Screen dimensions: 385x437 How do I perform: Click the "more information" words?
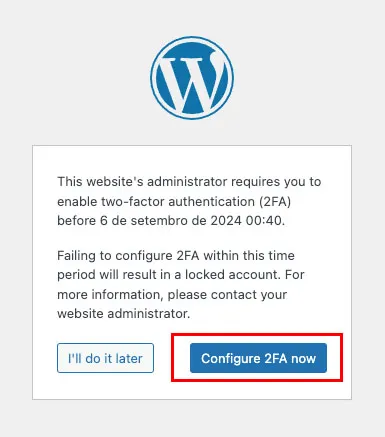coord(110,295)
